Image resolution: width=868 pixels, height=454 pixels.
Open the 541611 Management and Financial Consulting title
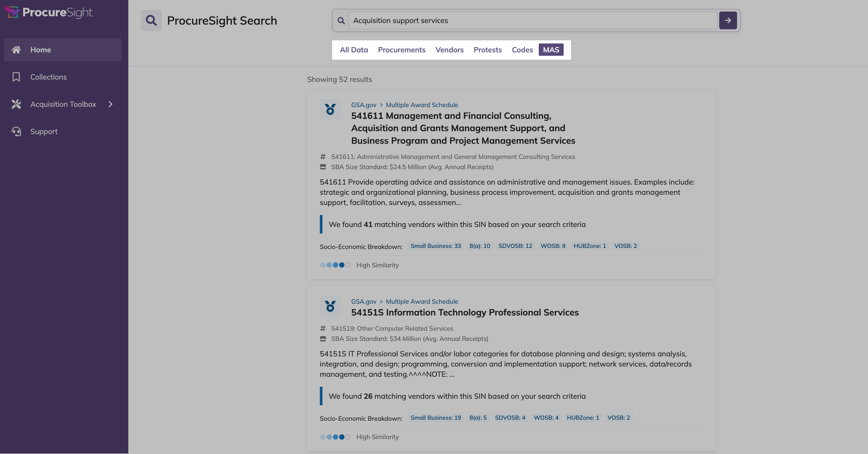pos(463,128)
